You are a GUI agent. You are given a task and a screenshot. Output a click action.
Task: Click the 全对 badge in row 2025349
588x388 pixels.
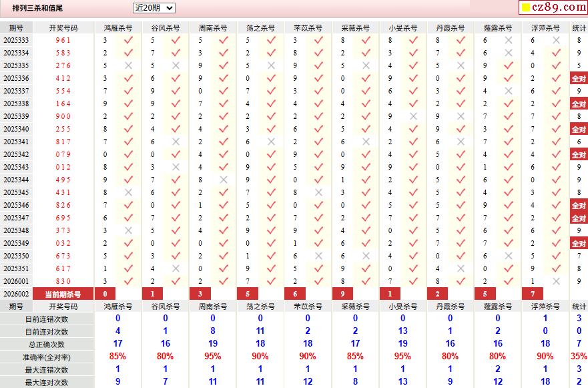tap(579, 244)
